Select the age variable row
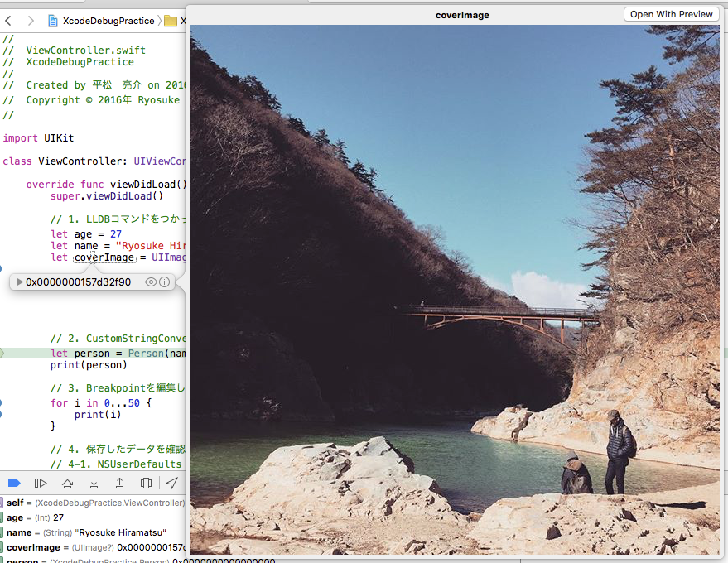The image size is (728, 563). tap(93, 517)
